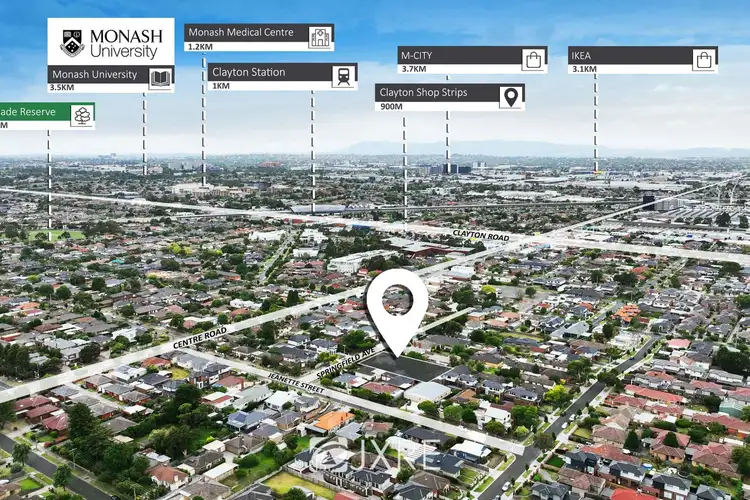Click the tree icon on green Reserve label

[81, 116]
